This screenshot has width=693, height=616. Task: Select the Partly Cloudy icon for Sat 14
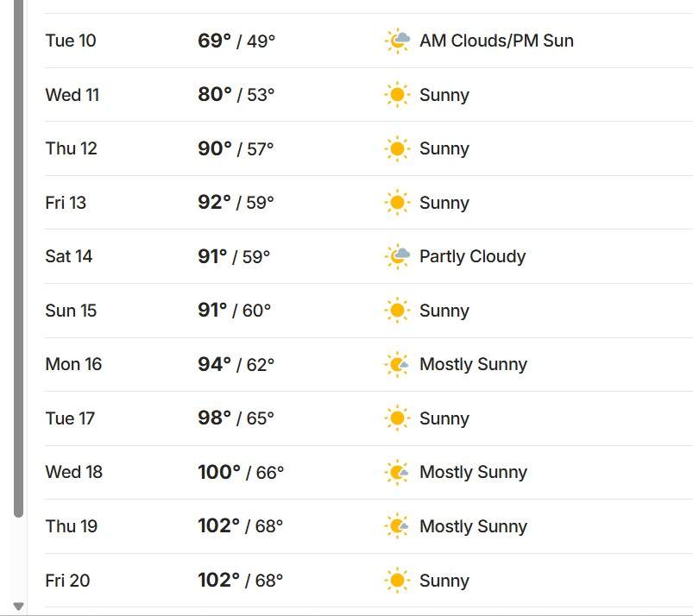coord(397,256)
